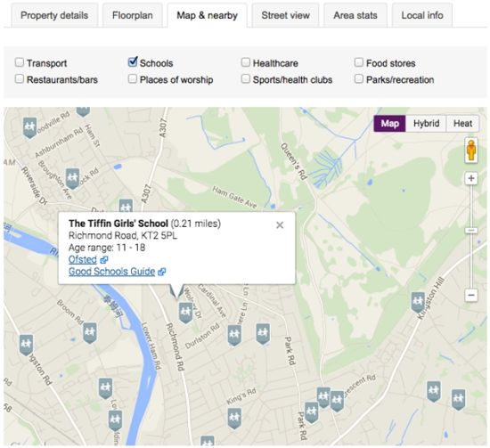This screenshot has height=448, width=490.
Task: Enable the Parks/recreation checkbox
Action: coord(359,79)
